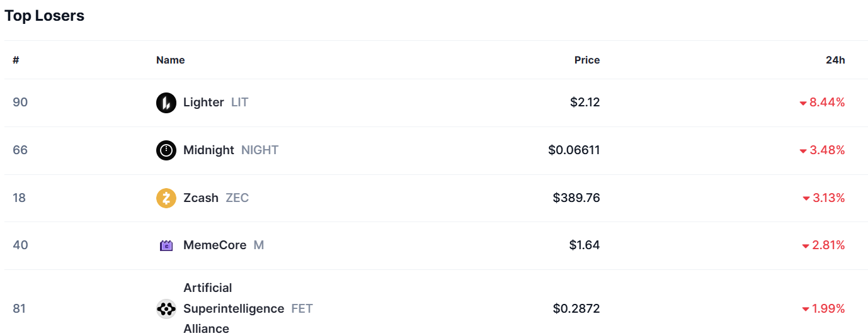Sort by the # rank column header

pyautogui.click(x=16, y=60)
